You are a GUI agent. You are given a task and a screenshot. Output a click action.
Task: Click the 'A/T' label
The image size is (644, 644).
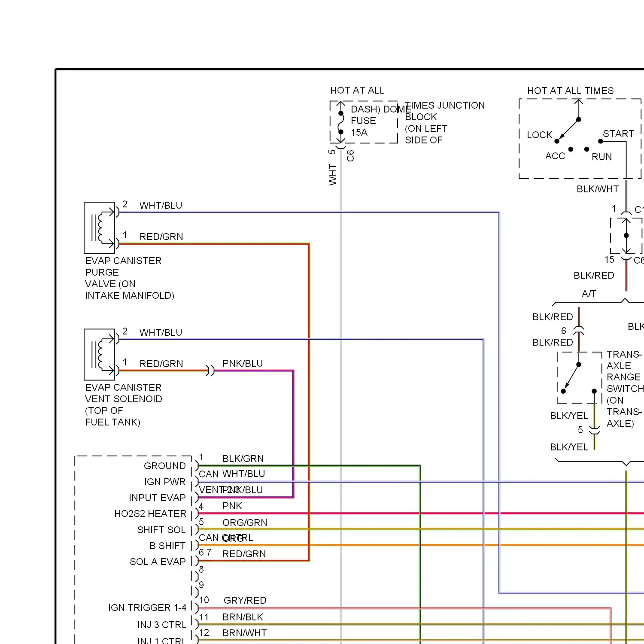coord(589,294)
